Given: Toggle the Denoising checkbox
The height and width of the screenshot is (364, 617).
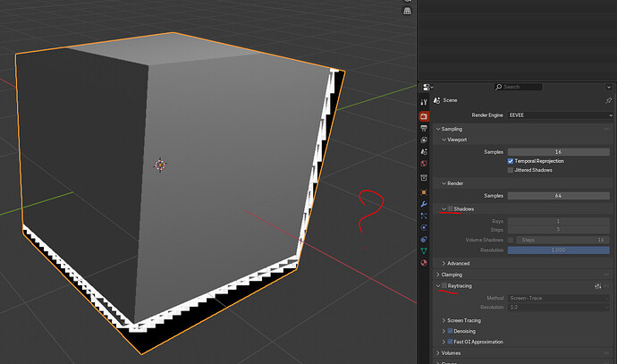Looking at the screenshot, I should pyautogui.click(x=450, y=331).
